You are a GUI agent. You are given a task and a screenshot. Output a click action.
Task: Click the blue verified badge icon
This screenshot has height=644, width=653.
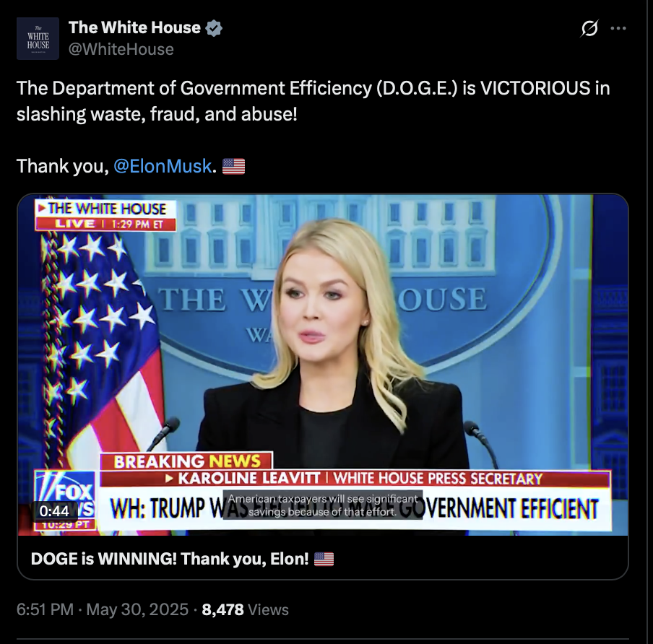coord(214,28)
